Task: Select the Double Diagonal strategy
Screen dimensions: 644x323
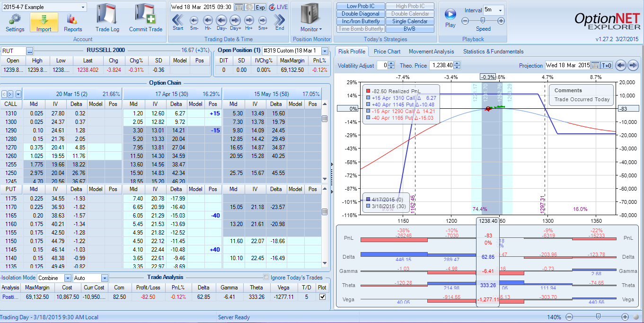Action: point(360,14)
